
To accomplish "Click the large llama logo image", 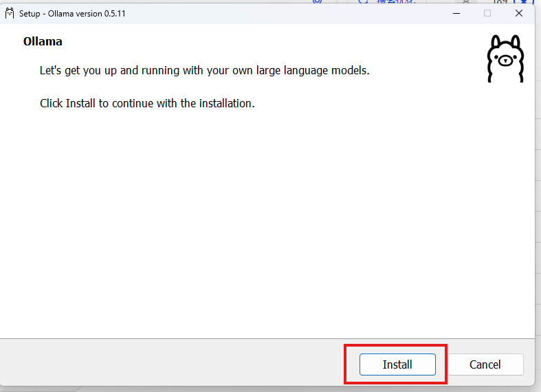I will [x=505, y=58].
